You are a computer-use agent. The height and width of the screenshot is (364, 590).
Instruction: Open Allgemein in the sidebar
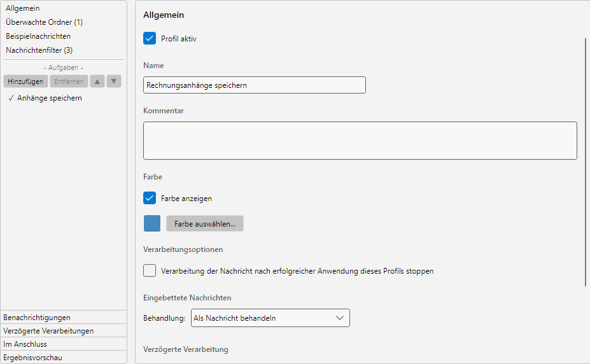click(x=22, y=8)
